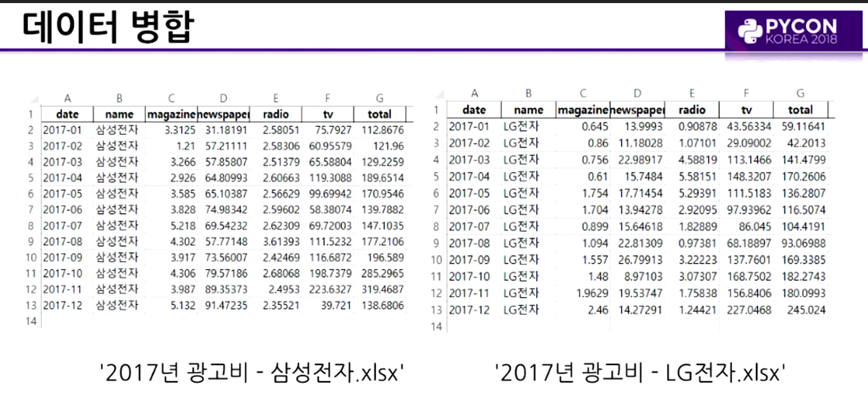Click column letter E of the LG전자 sheet
The height and width of the screenshot is (406, 868).
pyautogui.click(x=692, y=93)
